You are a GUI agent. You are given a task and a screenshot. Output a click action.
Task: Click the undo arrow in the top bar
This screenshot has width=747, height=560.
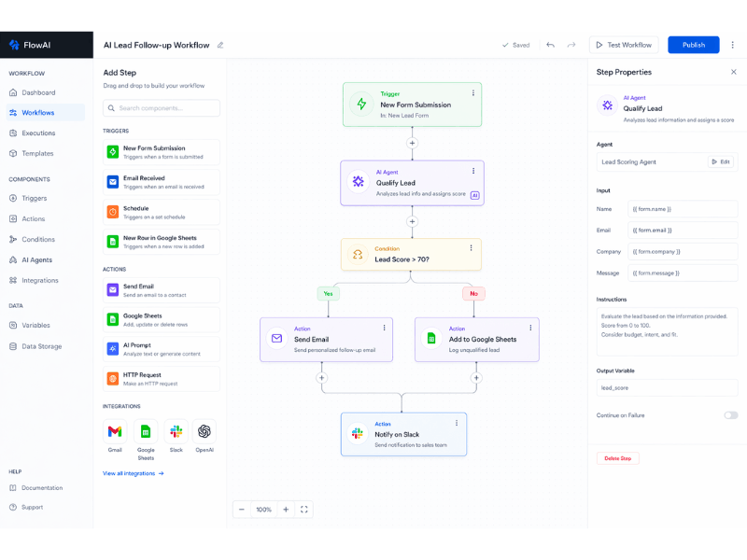[548, 44]
